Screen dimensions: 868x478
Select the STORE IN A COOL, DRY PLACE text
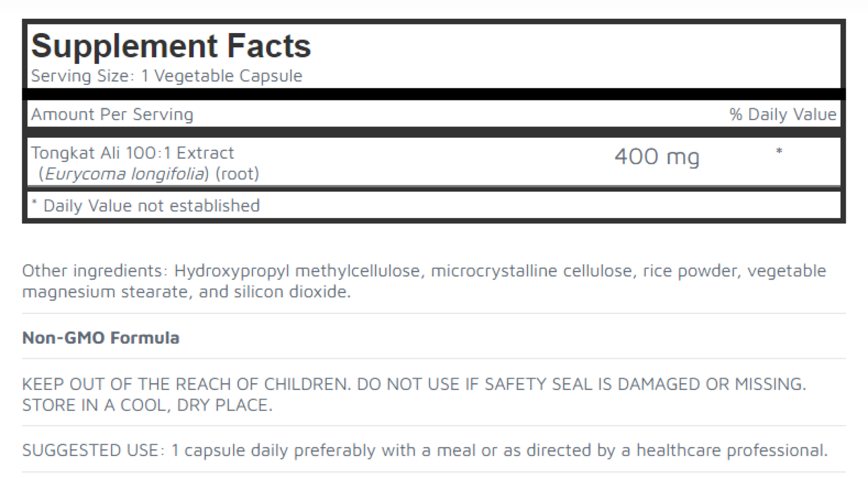point(147,405)
